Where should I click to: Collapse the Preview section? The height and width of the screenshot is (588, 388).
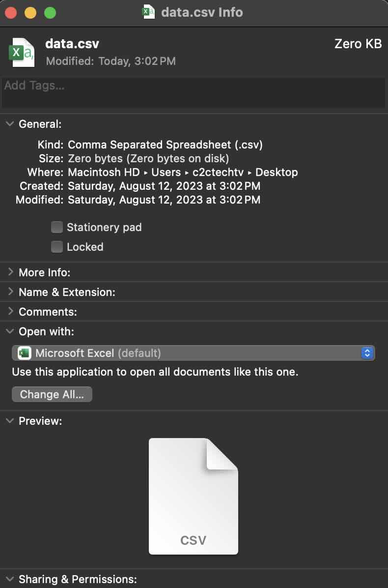[x=10, y=421]
